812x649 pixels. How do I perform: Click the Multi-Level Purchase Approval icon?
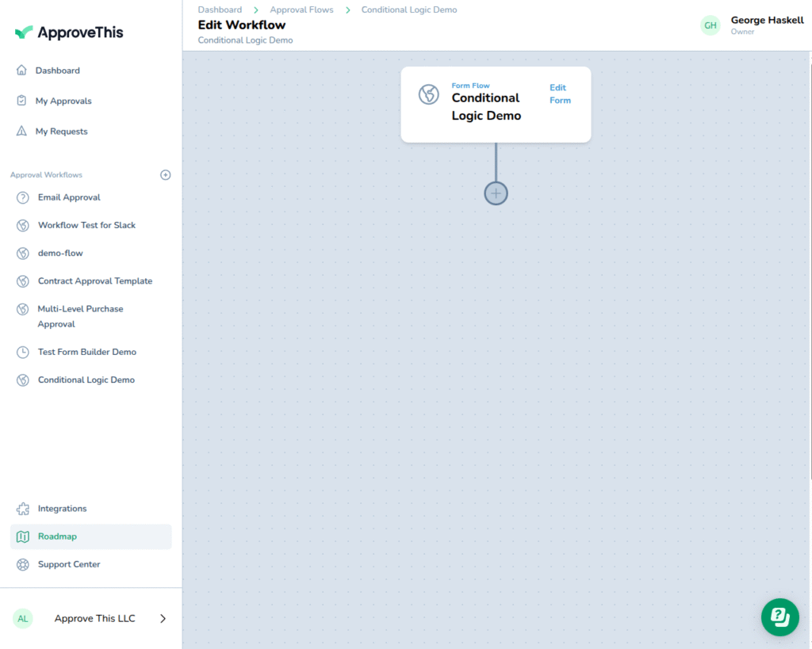23,309
